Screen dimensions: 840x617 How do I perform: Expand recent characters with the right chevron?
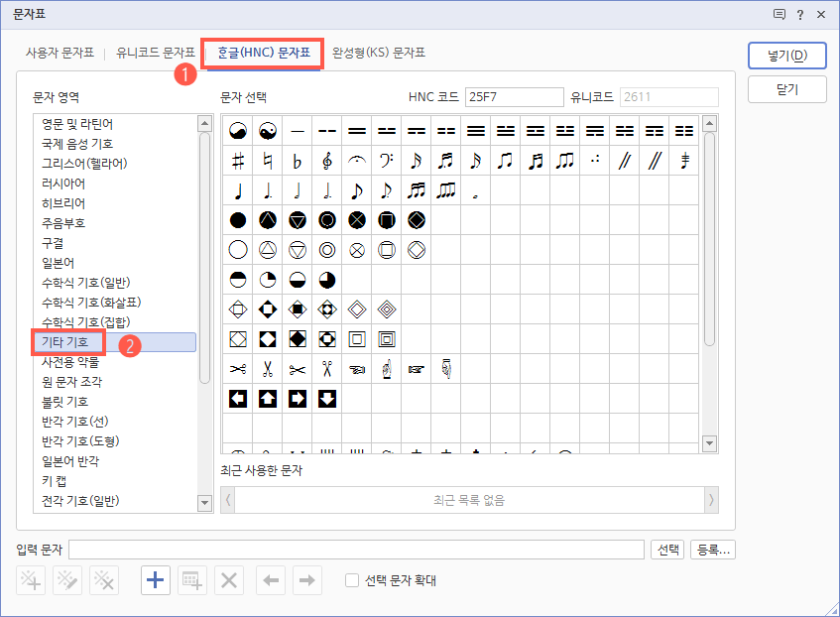[710, 500]
